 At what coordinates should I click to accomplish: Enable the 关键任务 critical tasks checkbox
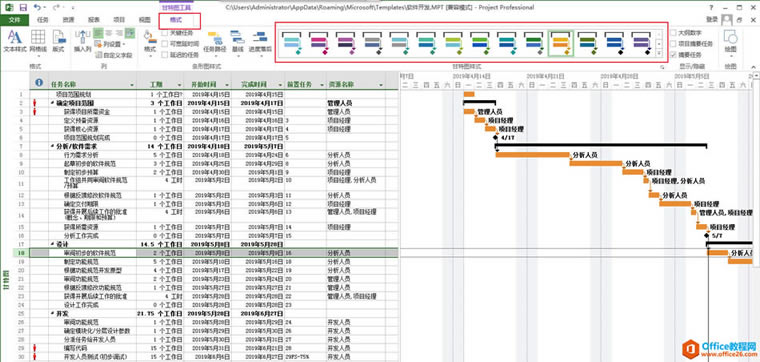tap(165, 33)
